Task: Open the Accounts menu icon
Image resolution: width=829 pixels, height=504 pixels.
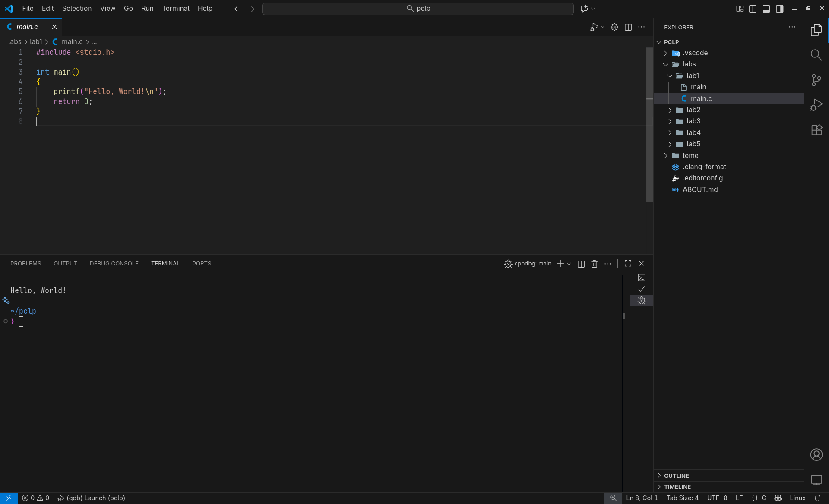Action: (x=816, y=454)
